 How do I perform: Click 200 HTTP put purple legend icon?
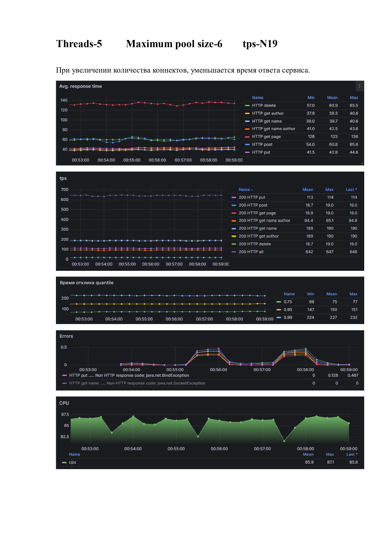[234, 198]
